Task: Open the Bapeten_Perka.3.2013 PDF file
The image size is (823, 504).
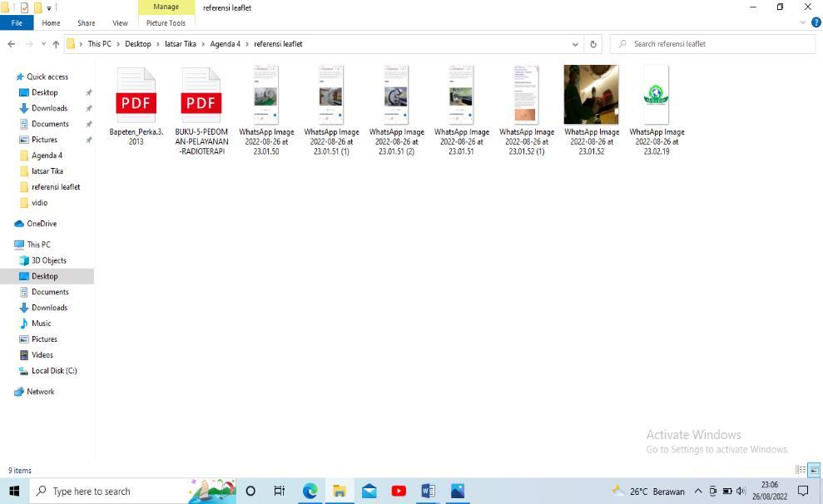Action: 136,106
